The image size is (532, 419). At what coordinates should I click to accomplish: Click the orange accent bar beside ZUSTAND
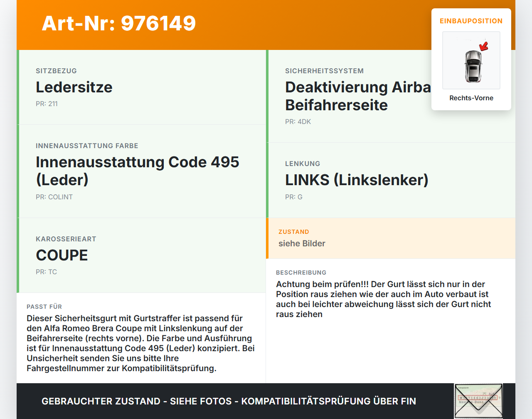(268, 238)
